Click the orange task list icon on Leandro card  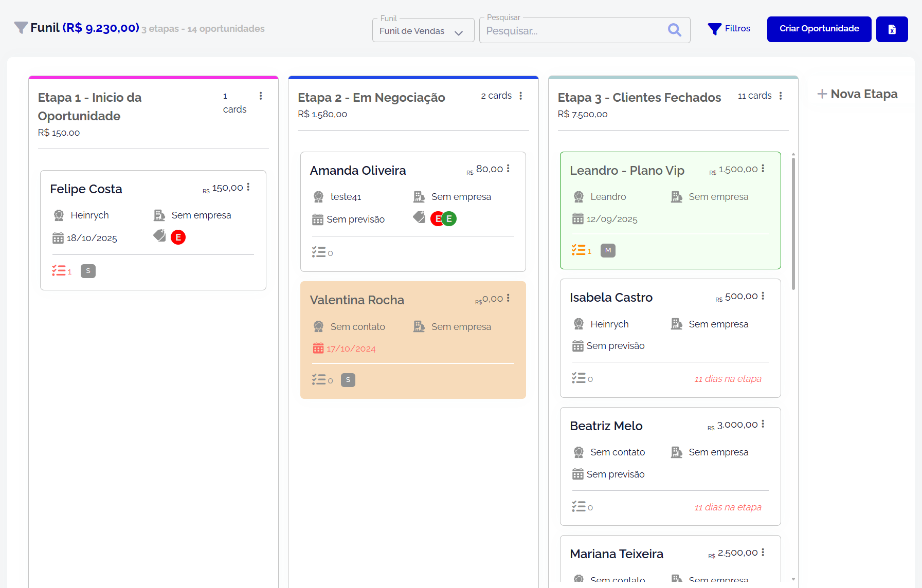coord(578,250)
